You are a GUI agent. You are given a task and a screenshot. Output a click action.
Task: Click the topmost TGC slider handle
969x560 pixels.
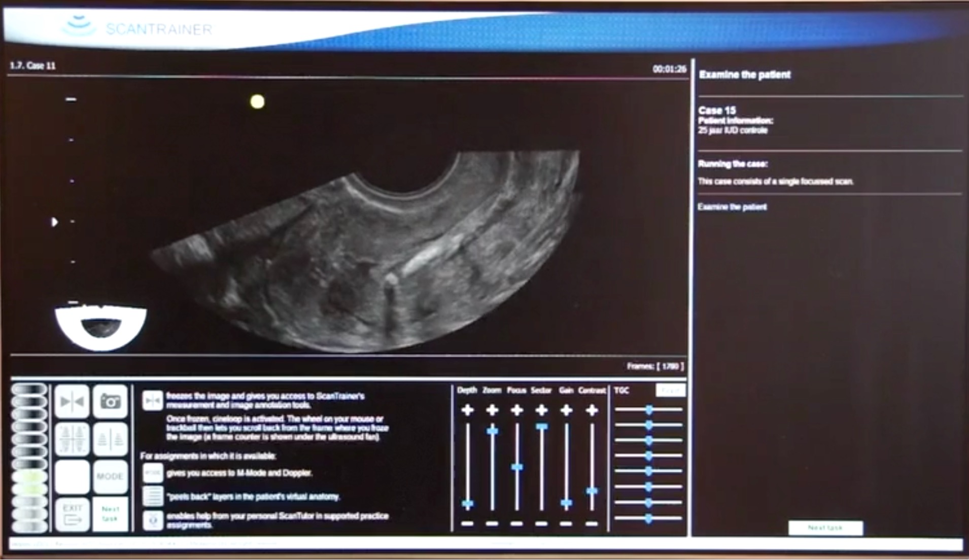click(649, 409)
